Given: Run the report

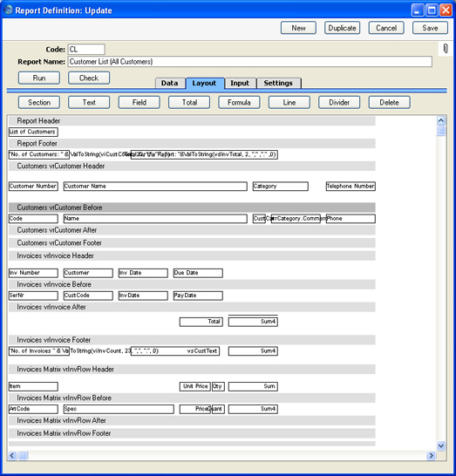Looking at the screenshot, I should 39,78.
